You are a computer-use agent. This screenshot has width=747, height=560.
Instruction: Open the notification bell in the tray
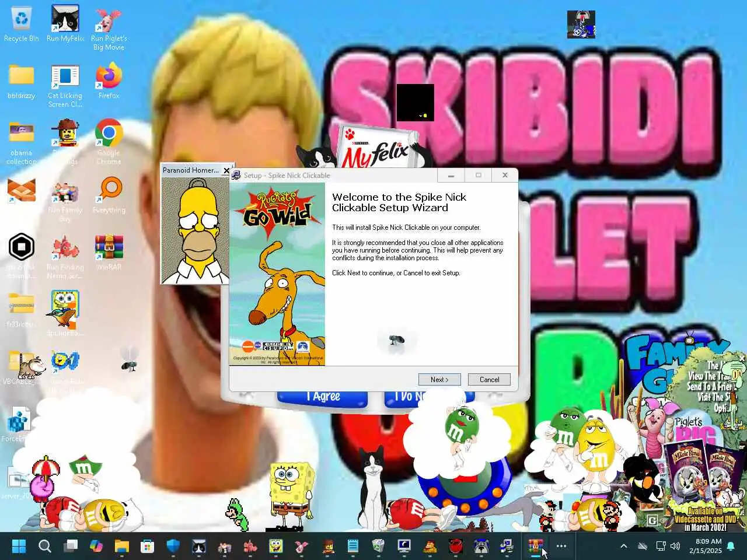coord(731,546)
